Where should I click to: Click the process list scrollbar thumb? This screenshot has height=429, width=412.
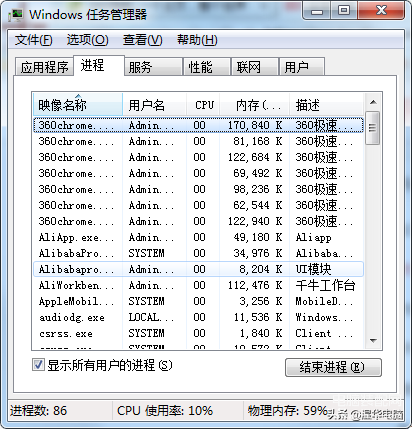tap(373, 128)
